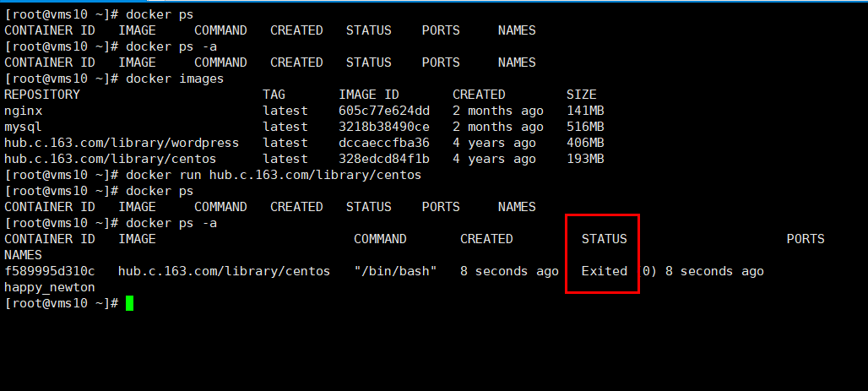The height and width of the screenshot is (391, 868).
Task: Click the 'Exited' status word
Action: tap(604, 271)
